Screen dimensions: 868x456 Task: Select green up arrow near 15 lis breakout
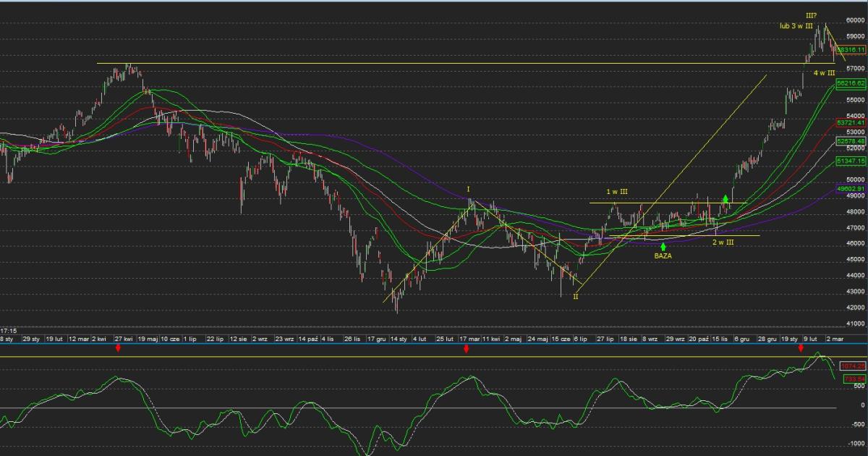click(x=726, y=197)
